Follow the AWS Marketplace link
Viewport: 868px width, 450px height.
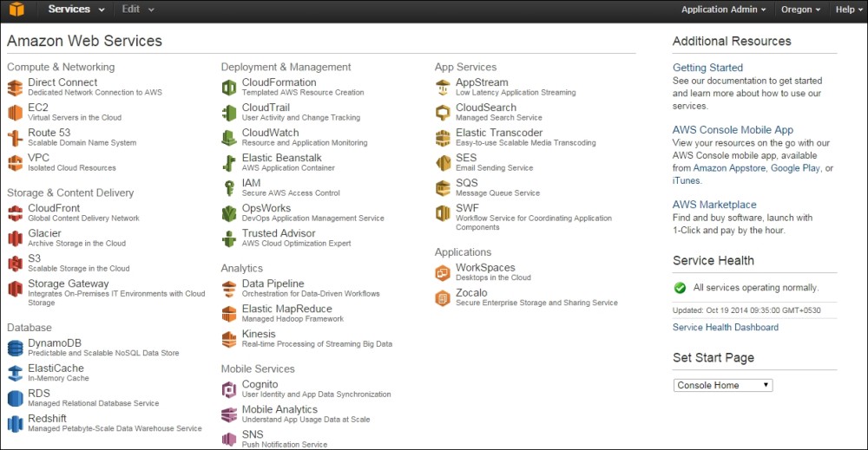[714, 205]
